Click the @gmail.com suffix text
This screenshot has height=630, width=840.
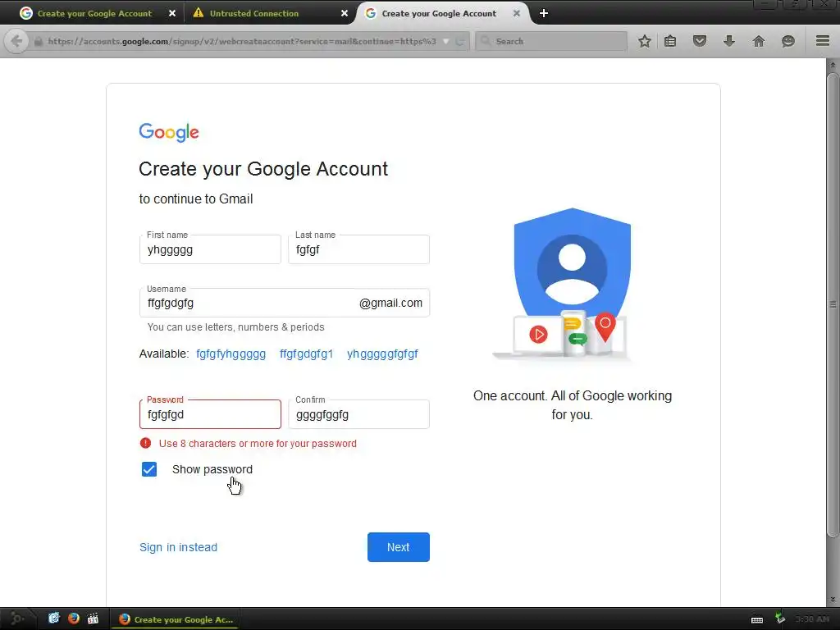[x=390, y=303]
